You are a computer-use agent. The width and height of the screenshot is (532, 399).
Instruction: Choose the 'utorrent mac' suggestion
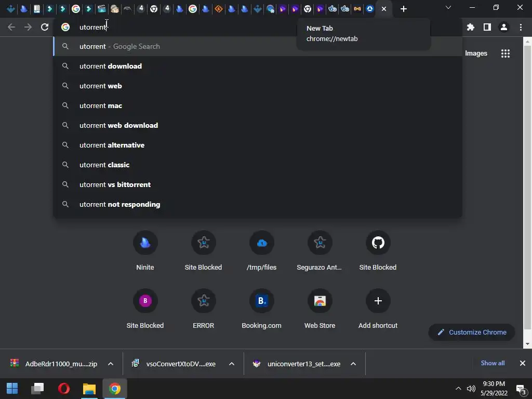258,105
